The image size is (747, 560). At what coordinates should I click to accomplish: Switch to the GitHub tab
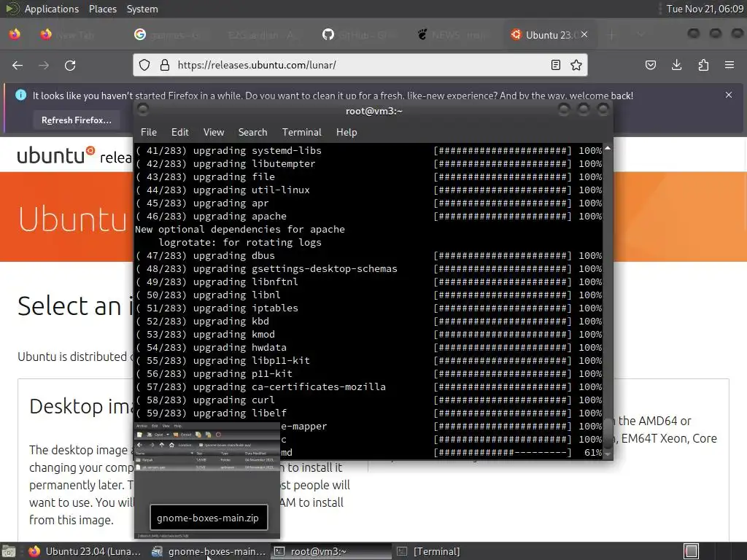360,35
